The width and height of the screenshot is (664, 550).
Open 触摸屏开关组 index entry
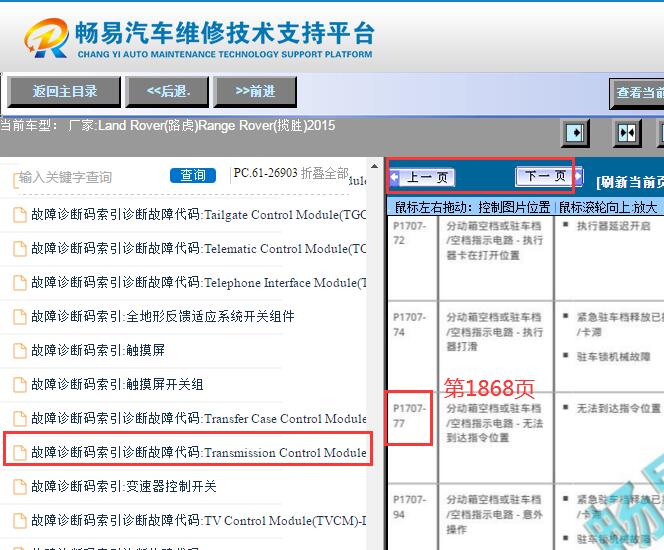(x=117, y=384)
